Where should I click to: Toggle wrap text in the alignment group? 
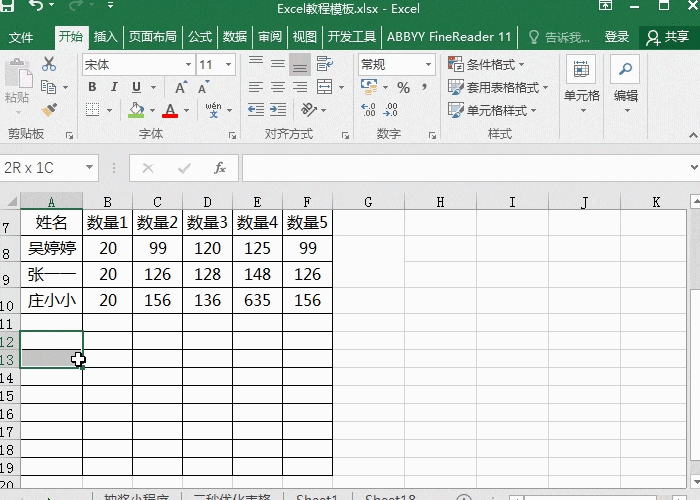click(322, 65)
